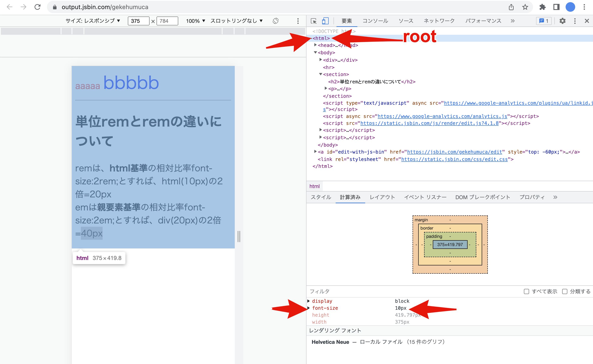Screen dimensions: 593x364
Task: Enable the 分類する checkbox
Action: click(x=565, y=291)
